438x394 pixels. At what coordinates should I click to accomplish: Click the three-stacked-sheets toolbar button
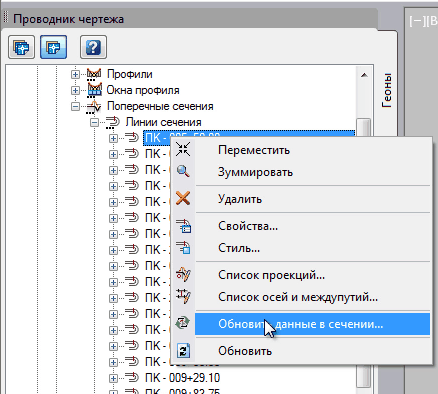[x=21, y=47]
